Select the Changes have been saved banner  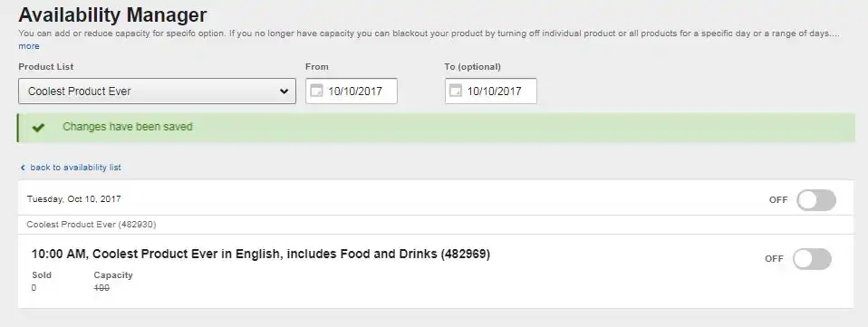click(x=436, y=128)
